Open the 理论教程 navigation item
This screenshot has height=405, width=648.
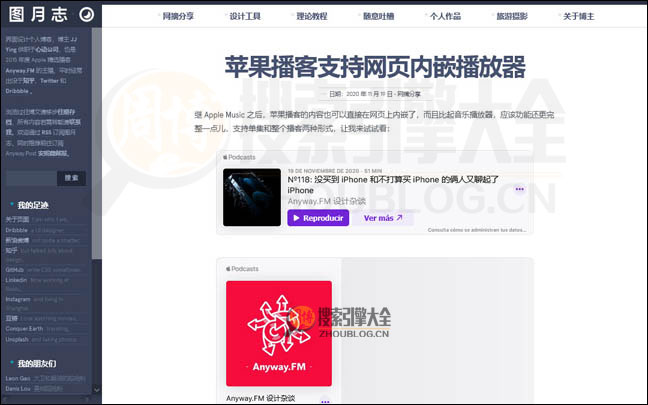[312, 16]
